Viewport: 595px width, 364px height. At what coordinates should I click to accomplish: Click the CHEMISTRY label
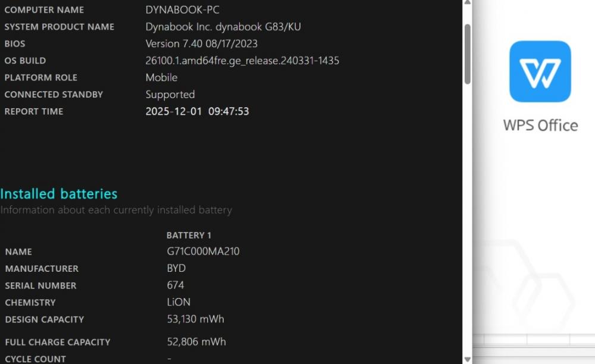[x=30, y=303]
